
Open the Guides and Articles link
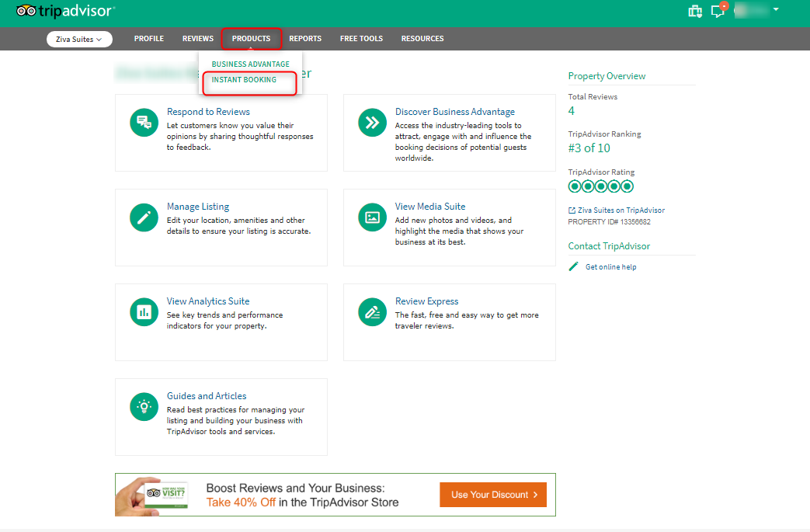click(x=207, y=396)
